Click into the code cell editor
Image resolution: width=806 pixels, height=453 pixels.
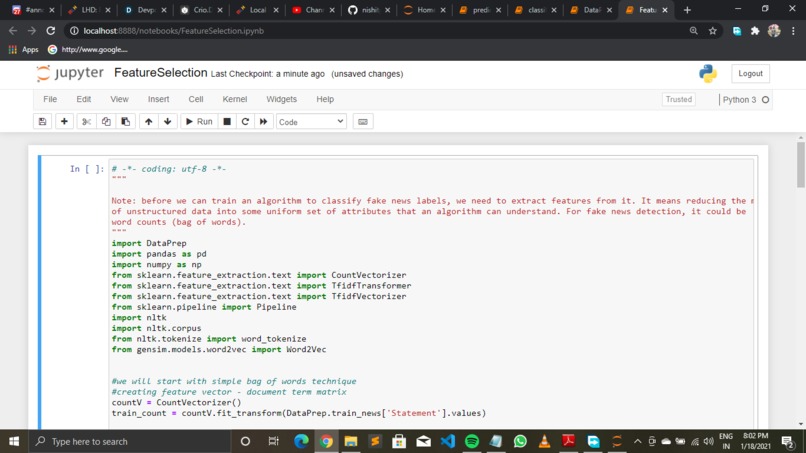[431, 293]
